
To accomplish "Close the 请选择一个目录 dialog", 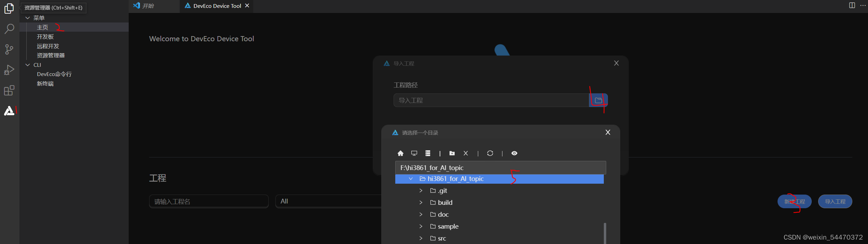I will pos(608,132).
